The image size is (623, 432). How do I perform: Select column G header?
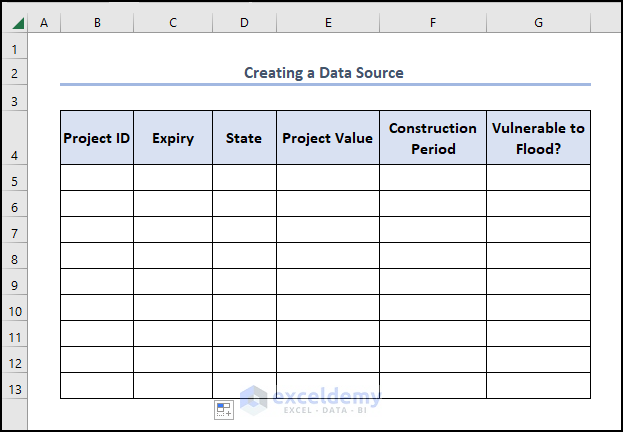point(538,22)
